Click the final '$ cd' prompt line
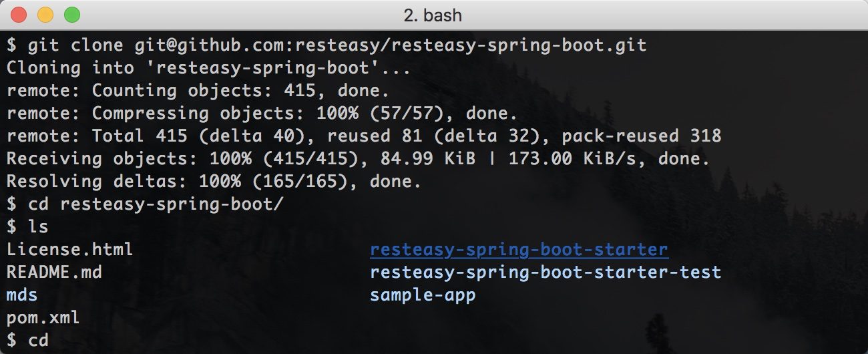The height and width of the screenshot is (354, 868). [27, 341]
